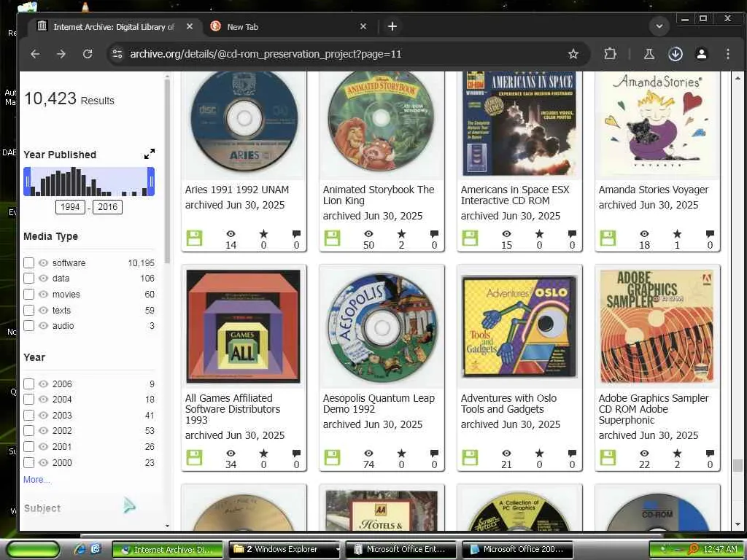This screenshot has width=747, height=560.
Task: Click More... link under Year list
Action: pos(36,480)
